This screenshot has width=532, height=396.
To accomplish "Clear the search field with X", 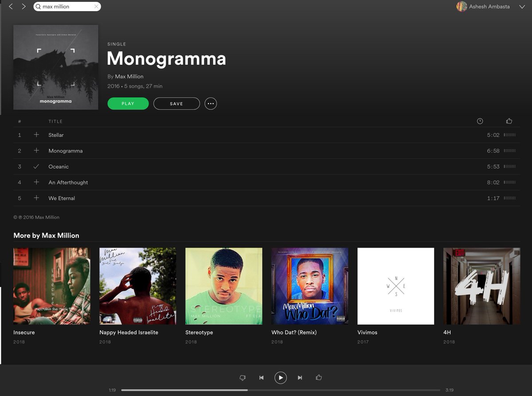I will click(x=96, y=7).
